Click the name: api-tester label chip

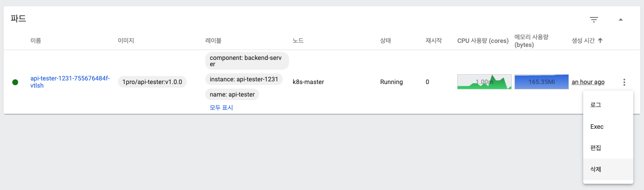(232, 94)
